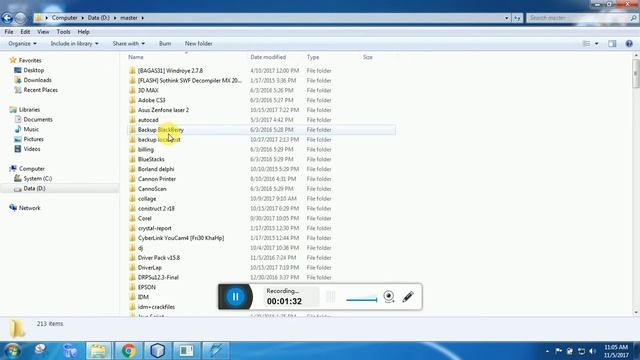Sort by the Name column header
This screenshot has width=640, height=360.
point(136,57)
